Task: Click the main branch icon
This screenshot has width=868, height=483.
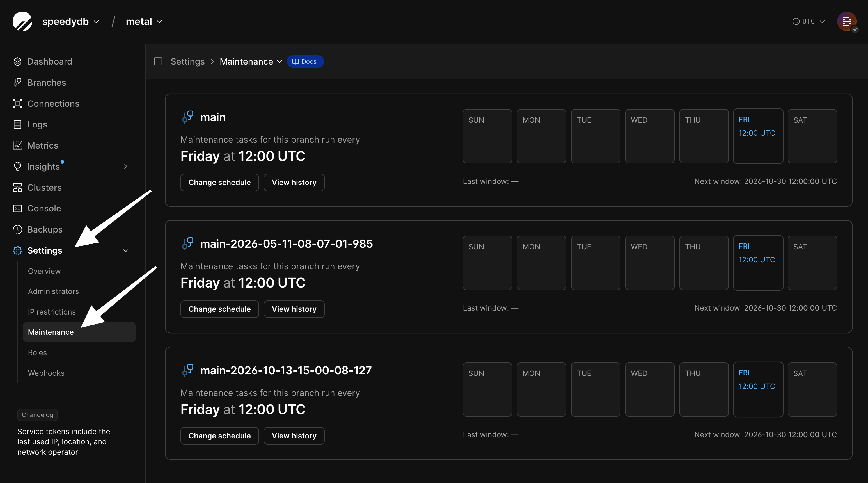Action: point(188,117)
